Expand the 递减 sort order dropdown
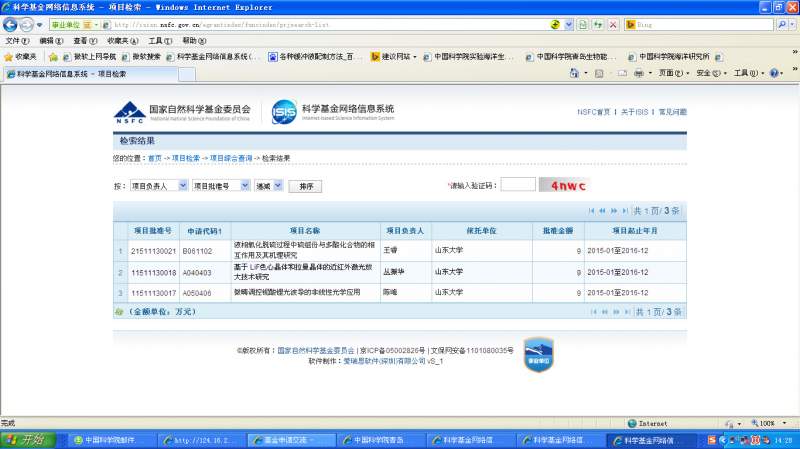800x449 pixels. pos(278,186)
